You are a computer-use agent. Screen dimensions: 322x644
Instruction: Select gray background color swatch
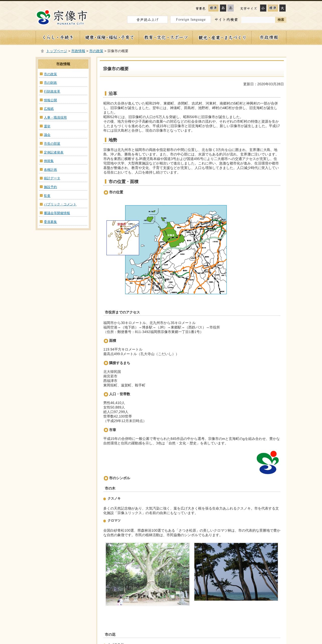tap(230, 8)
